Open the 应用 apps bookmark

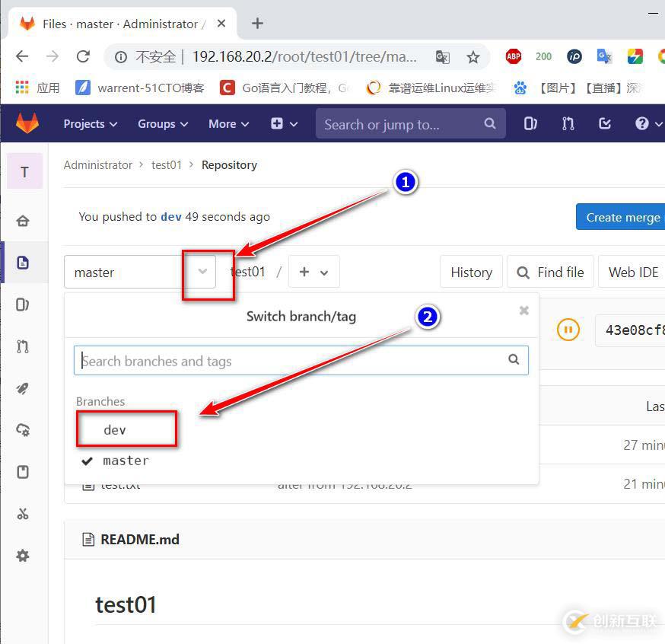point(37,88)
